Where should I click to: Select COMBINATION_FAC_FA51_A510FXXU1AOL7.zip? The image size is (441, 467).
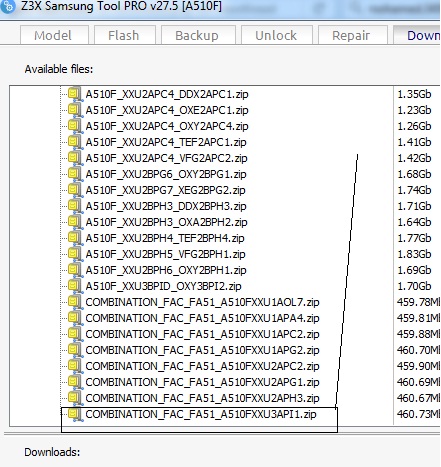[x=202, y=302]
